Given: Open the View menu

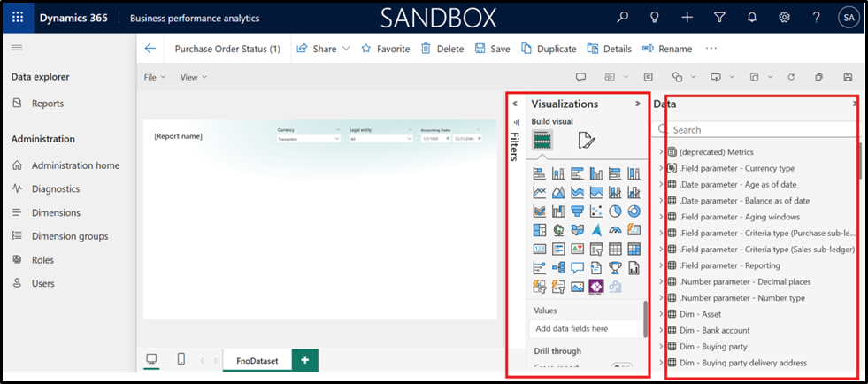Looking at the screenshot, I should coord(193,78).
